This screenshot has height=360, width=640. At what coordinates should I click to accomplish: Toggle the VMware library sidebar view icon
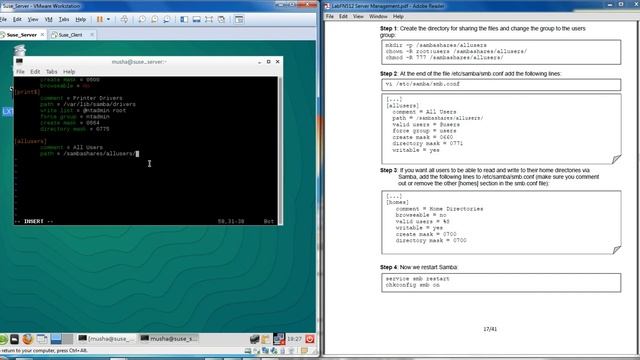(184, 19)
